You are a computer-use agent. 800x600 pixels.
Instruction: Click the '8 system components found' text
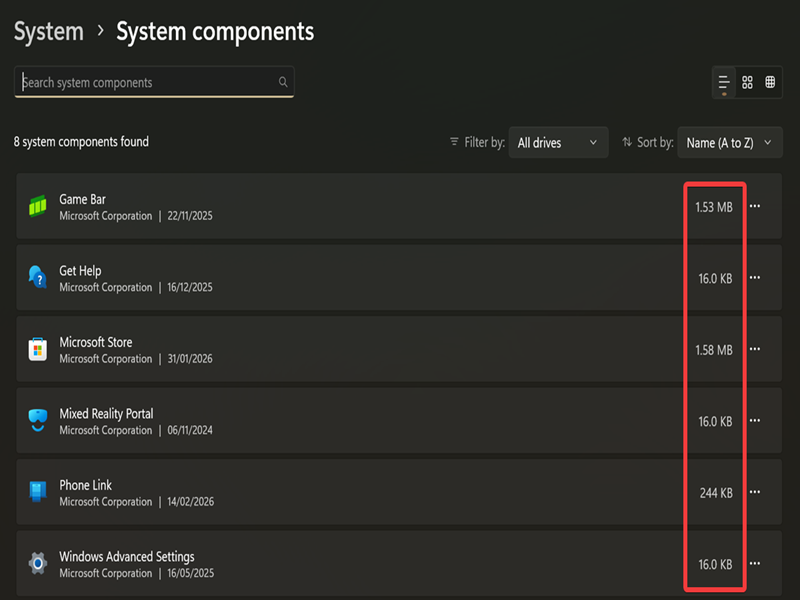pos(81,141)
